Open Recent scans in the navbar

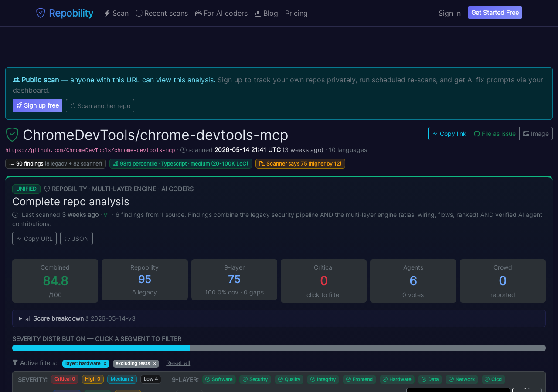(x=162, y=13)
